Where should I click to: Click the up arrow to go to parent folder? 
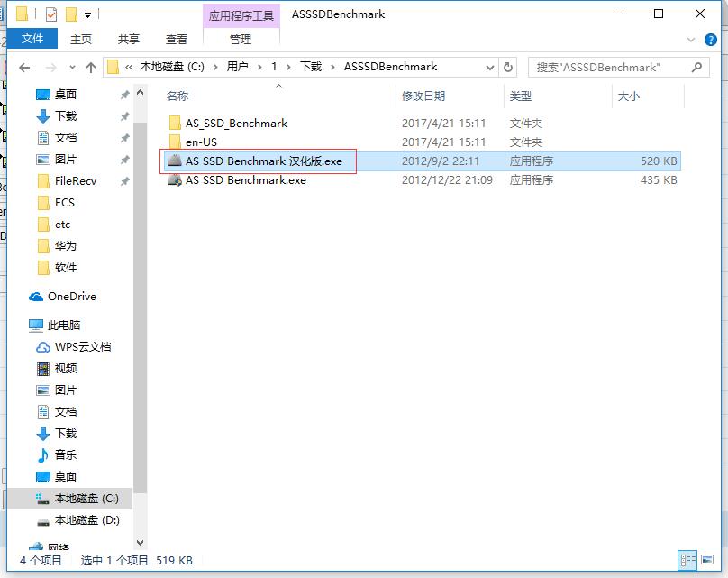[90, 66]
